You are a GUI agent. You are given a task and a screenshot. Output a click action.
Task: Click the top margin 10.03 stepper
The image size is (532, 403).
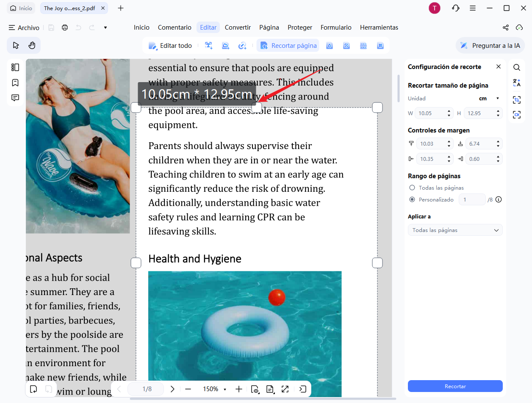(449, 144)
